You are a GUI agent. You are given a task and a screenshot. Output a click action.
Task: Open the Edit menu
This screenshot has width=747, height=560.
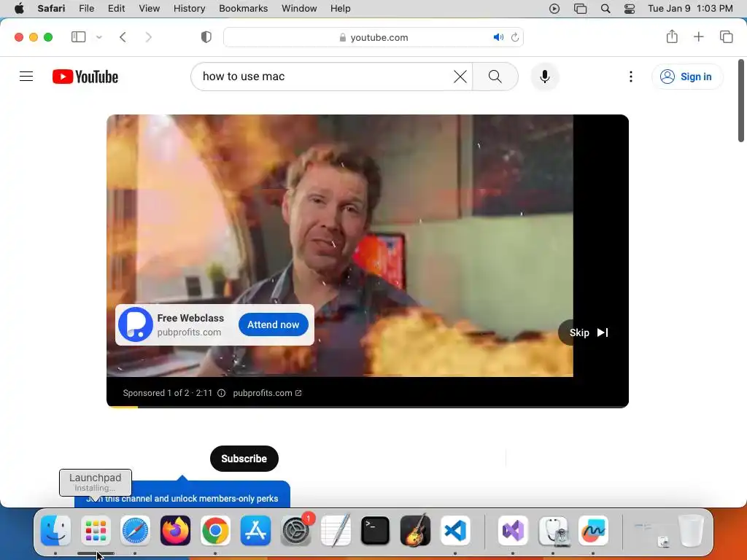116,9
